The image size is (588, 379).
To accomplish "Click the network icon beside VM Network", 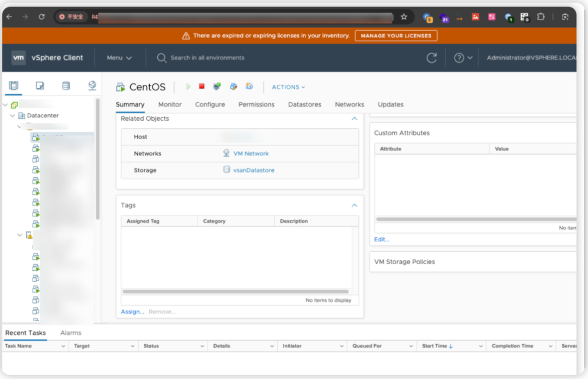I will tap(226, 153).
